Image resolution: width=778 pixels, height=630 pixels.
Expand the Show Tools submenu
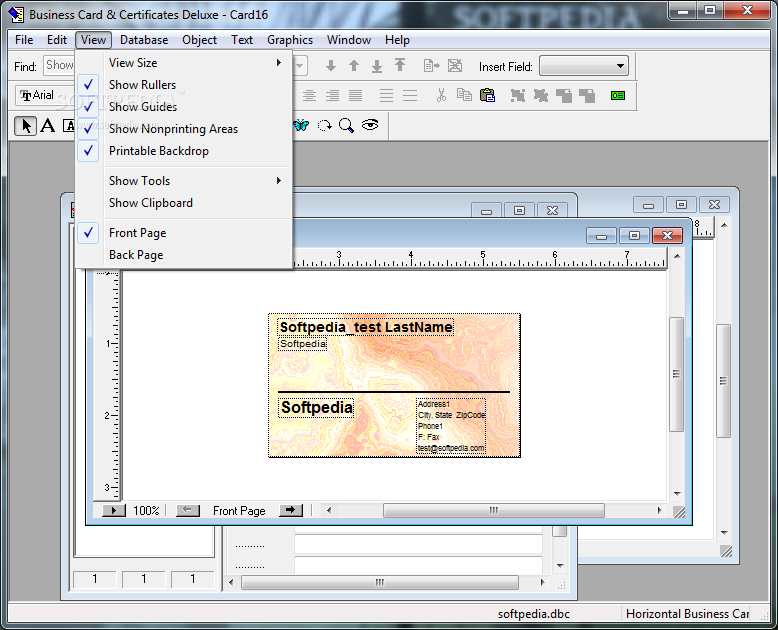(x=183, y=181)
